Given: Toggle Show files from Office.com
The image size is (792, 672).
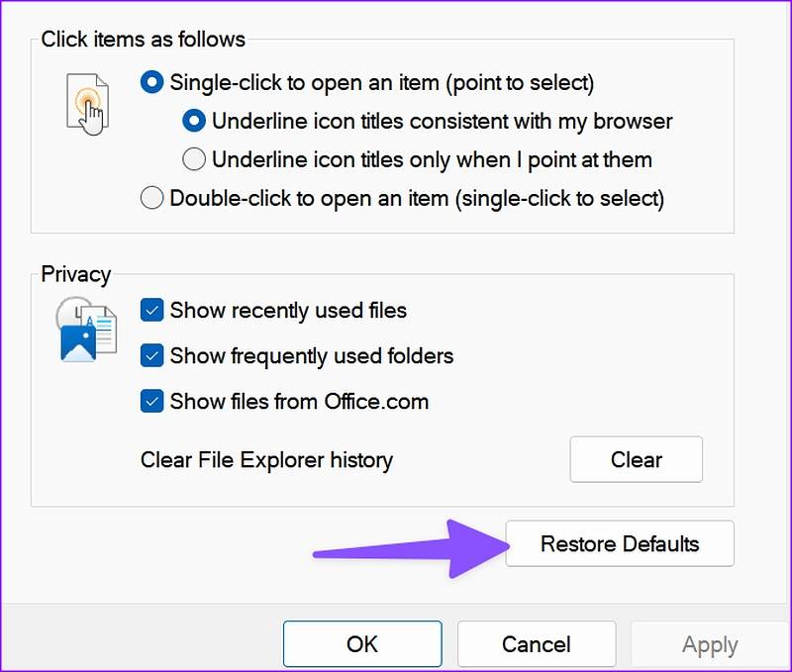Looking at the screenshot, I should click(151, 402).
